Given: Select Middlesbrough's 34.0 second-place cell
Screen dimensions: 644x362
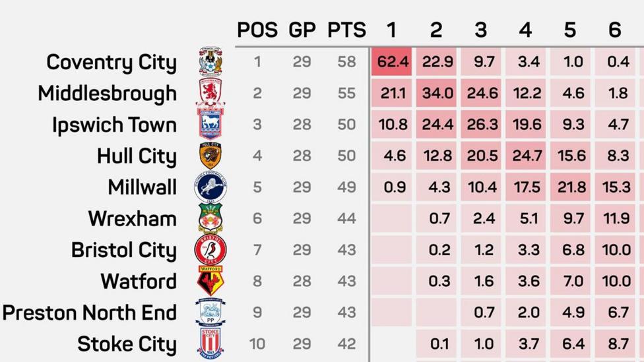Looking at the screenshot, I should (437, 93).
